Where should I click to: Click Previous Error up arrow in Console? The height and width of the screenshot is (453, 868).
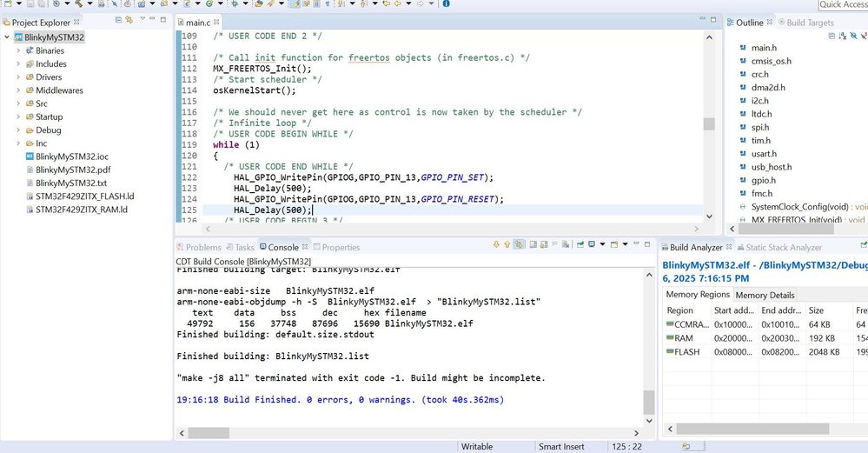tap(507, 244)
